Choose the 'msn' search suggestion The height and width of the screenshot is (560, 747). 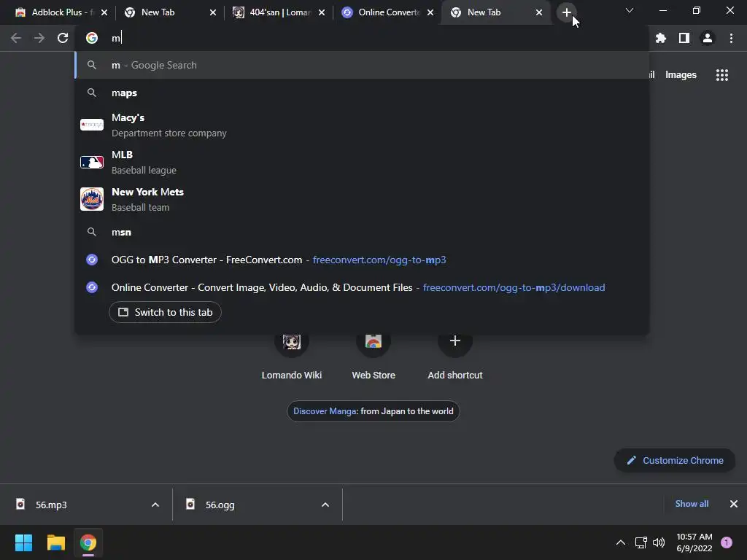pos(362,232)
